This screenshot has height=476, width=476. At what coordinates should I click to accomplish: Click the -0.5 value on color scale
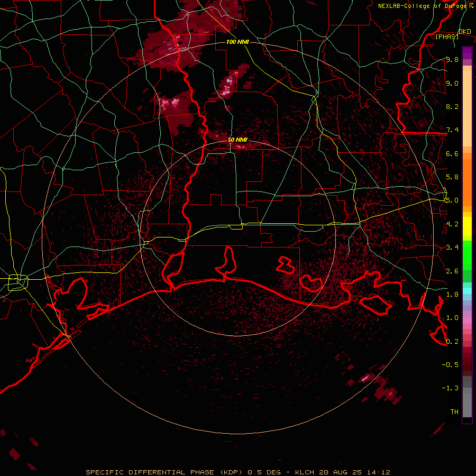(450, 365)
